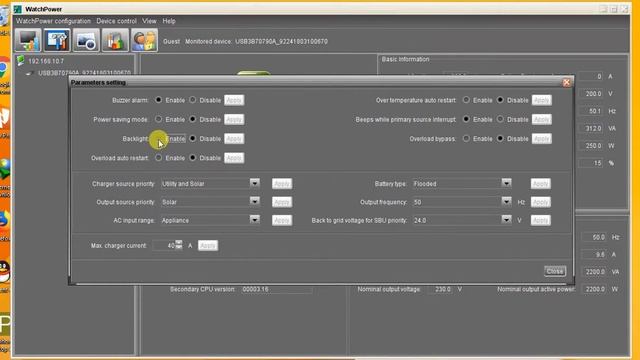Select the 192.168.10.7 tree node icon
The width and height of the screenshot is (640, 360).
tap(21, 61)
